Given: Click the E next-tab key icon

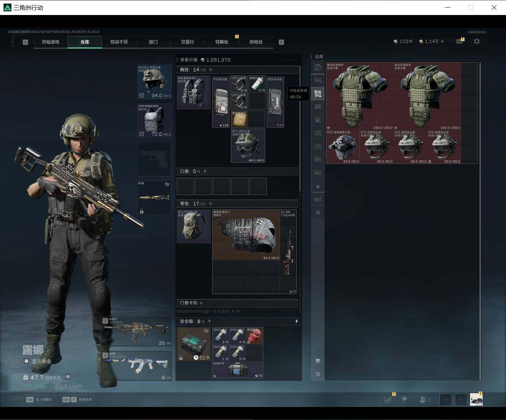Looking at the screenshot, I should [281, 42].
